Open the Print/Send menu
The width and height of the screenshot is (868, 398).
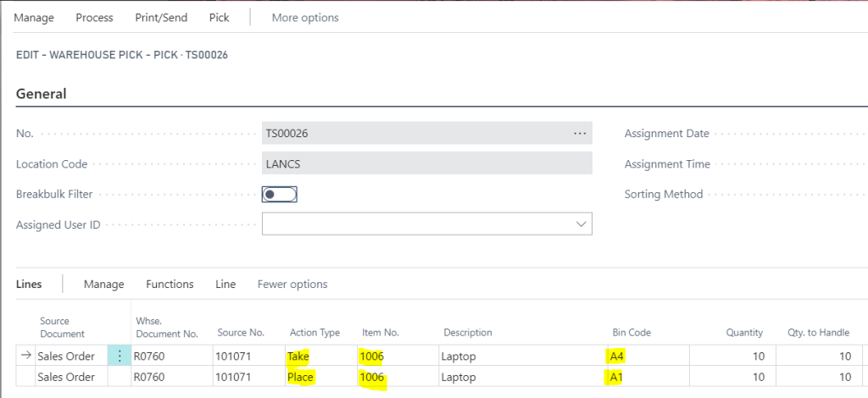tap(161, 17)
